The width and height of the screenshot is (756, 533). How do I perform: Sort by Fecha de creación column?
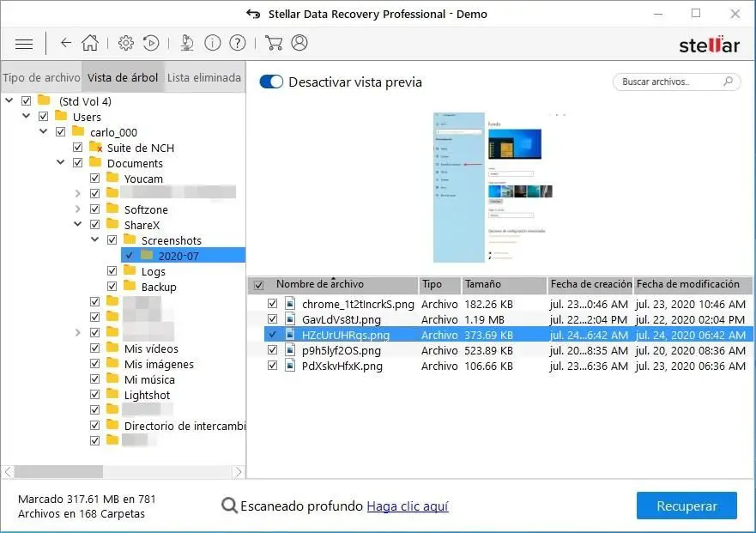[590, 285]
